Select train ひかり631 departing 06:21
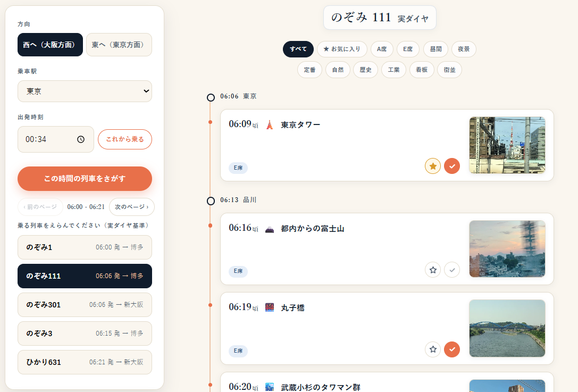The image size is (578, 392). [x=85, y=362]
